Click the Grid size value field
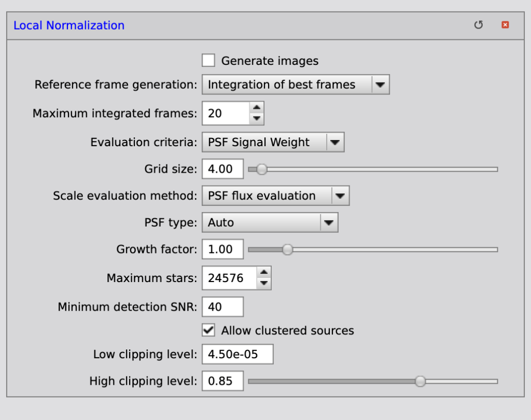The image size is (531, 420). (x=222, y=169)
